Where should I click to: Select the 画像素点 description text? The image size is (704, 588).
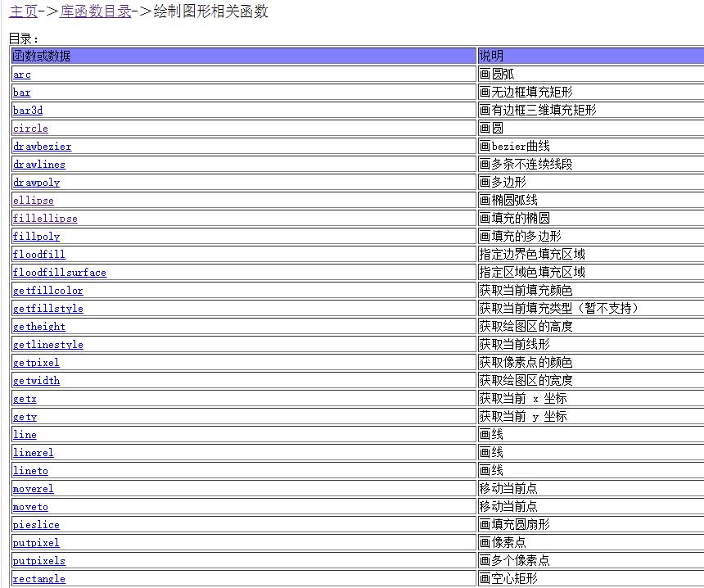(503, 542)
